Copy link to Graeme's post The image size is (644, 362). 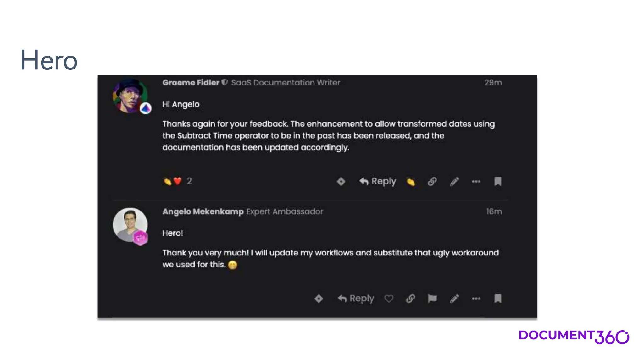click(432, 181)
